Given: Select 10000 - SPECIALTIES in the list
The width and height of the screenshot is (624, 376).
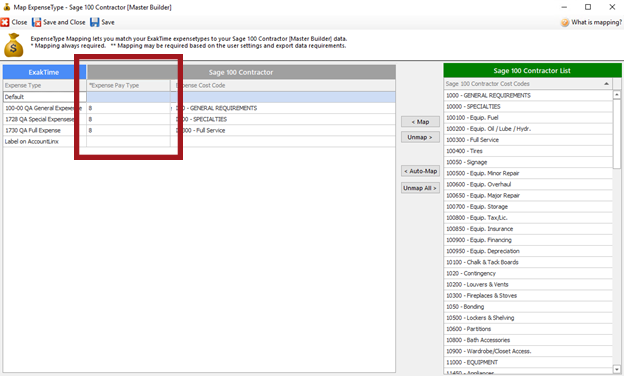Looking at the screenshot, I should (528, 107).
